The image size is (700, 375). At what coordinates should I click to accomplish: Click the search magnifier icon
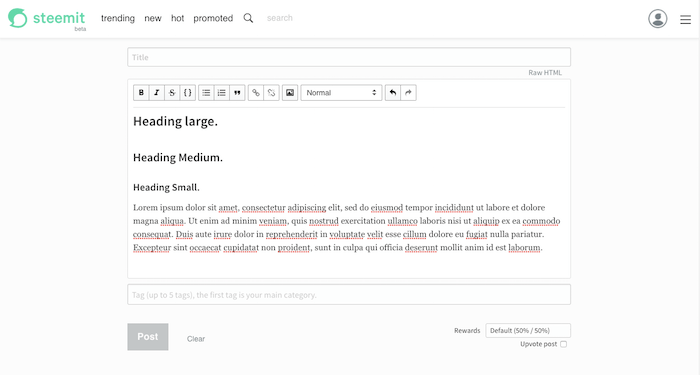[x=248, y=18]
